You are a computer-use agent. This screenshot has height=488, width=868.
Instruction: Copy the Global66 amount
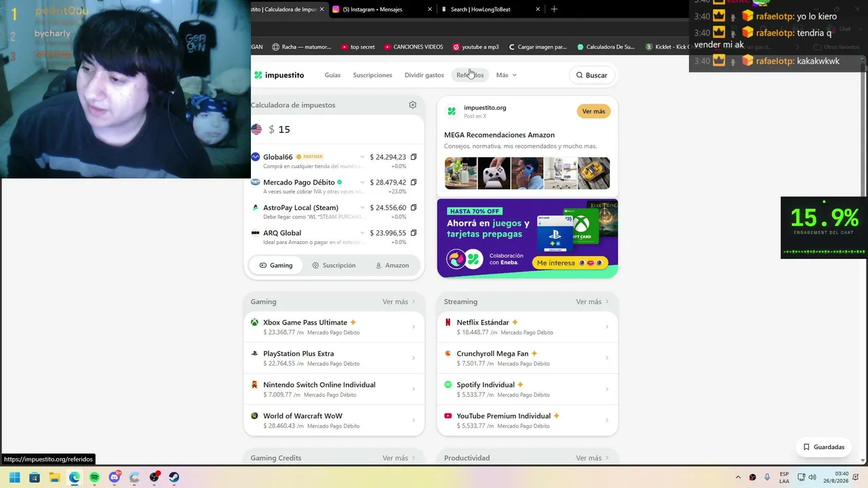coord(414,157)
